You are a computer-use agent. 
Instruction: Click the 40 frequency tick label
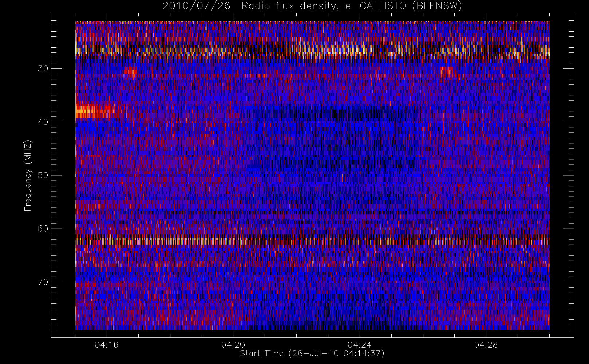(x=43, y=122)
